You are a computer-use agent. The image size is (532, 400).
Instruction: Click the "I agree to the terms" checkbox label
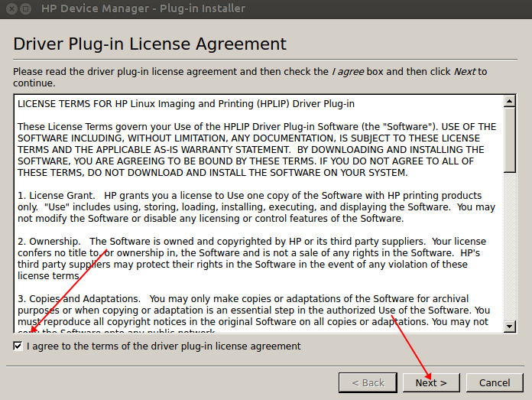(164, 346)
